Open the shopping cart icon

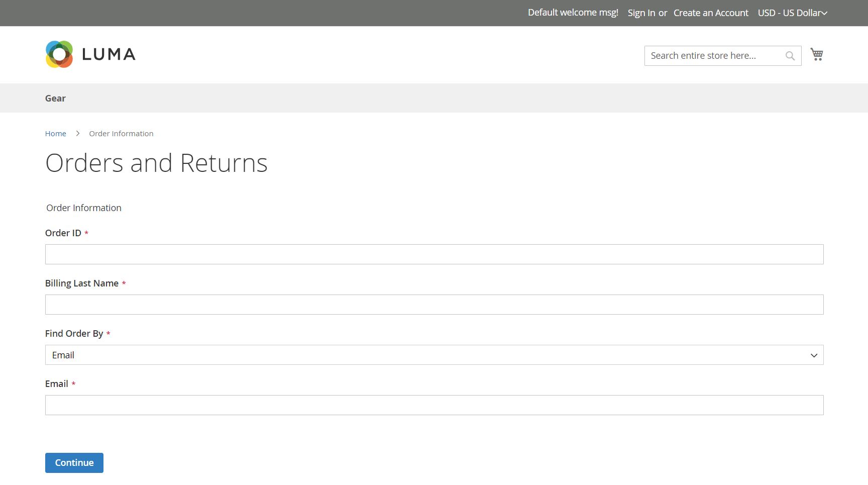pyautogui.click(x=817, y=54)
